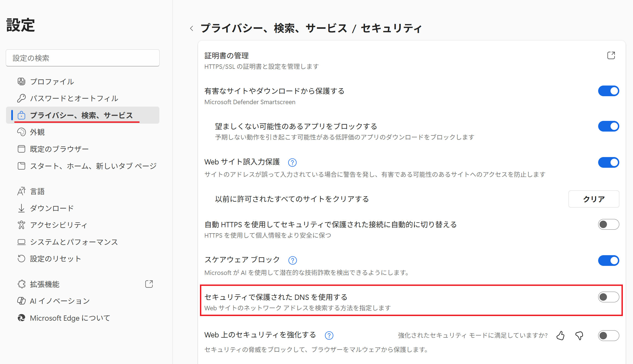Click the thumbs up feedback icon
633x364 pixels.
(560, 335)
